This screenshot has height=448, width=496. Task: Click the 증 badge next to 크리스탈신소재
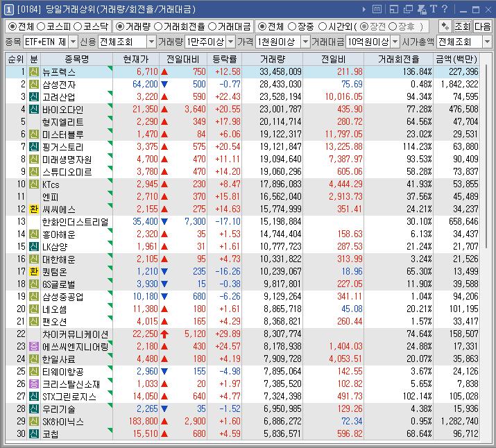tap(34, 384)
